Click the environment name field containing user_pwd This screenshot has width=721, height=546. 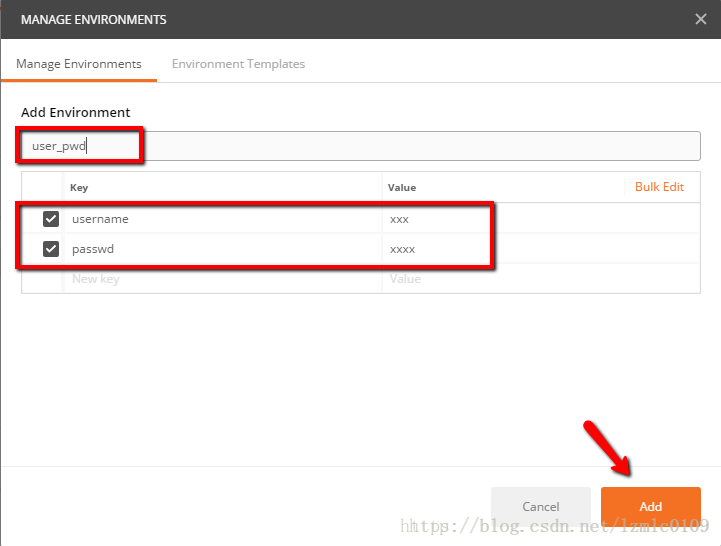pos(361,146)
